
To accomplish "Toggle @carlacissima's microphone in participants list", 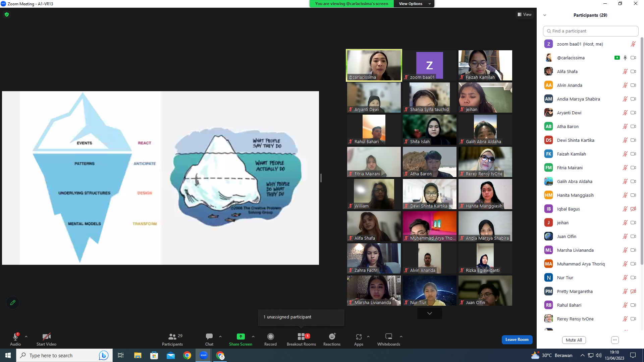I will (625, 58).
